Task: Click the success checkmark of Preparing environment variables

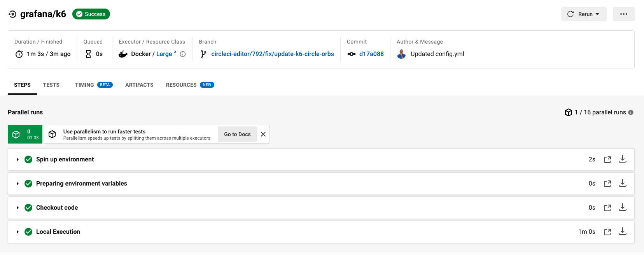Action: (28, 184)
